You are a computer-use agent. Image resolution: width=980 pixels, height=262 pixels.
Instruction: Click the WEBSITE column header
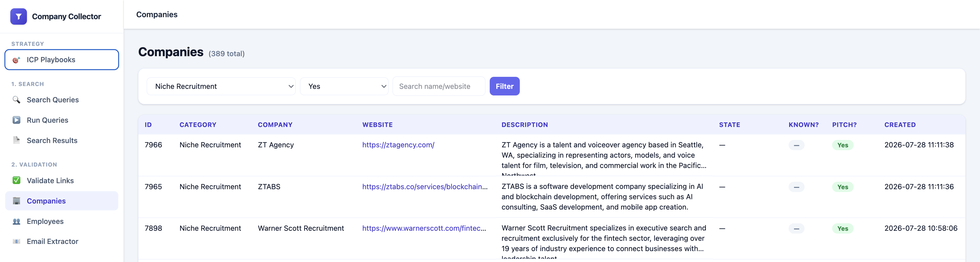(377, 125)
